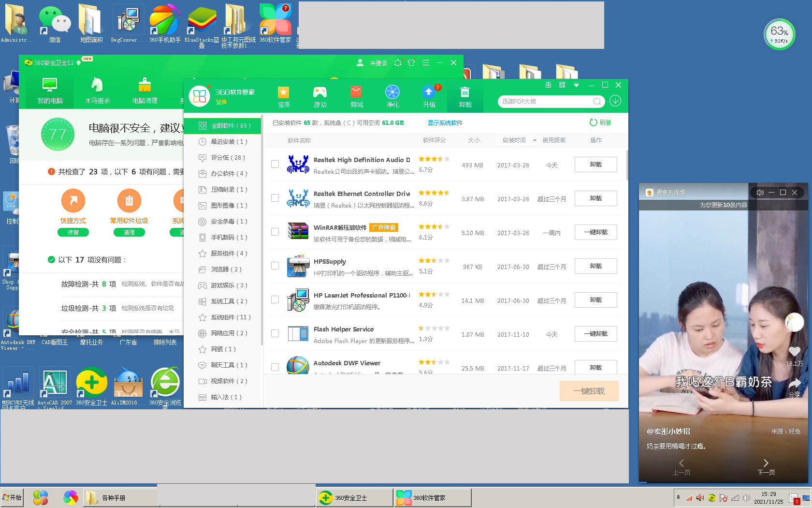Viewport: 812px width, 508px height.
Task: Open the dropdown arrow in 360软件管家 title bar
Action: [576, 85]
